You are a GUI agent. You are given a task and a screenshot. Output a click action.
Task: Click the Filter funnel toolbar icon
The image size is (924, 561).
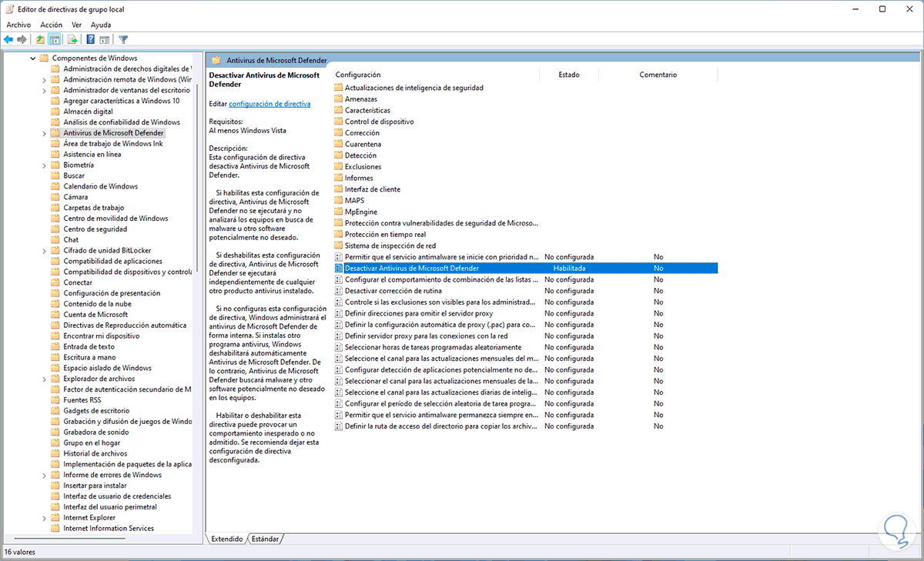pos(122,39)
